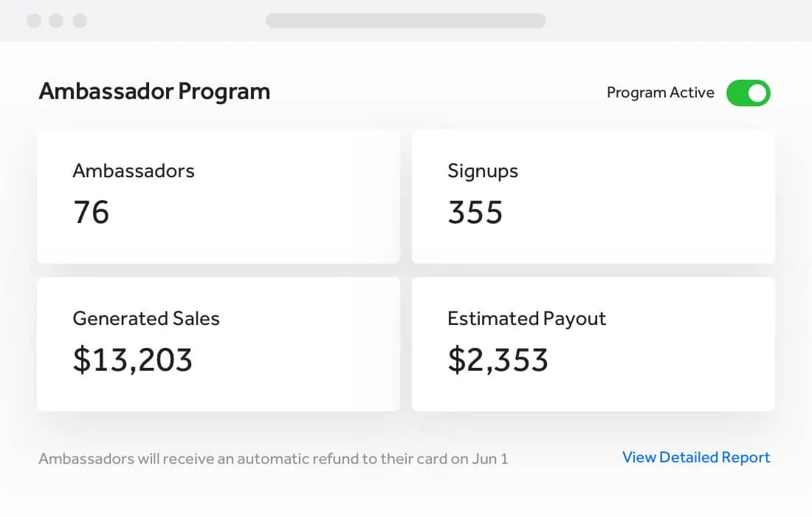
Task: Select the Ambassador Program heading
Action: click(154, 91)
